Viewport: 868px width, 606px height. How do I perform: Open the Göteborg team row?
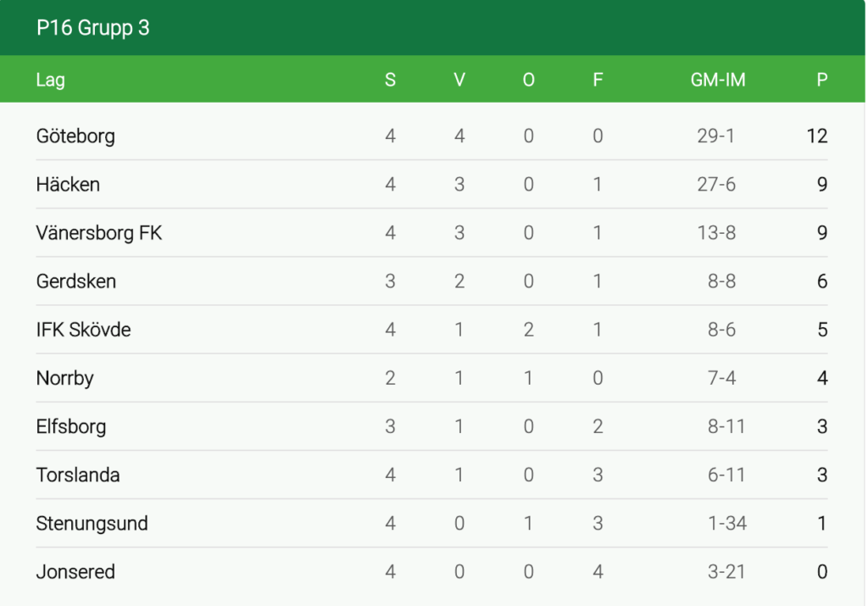tap(75, 136)
